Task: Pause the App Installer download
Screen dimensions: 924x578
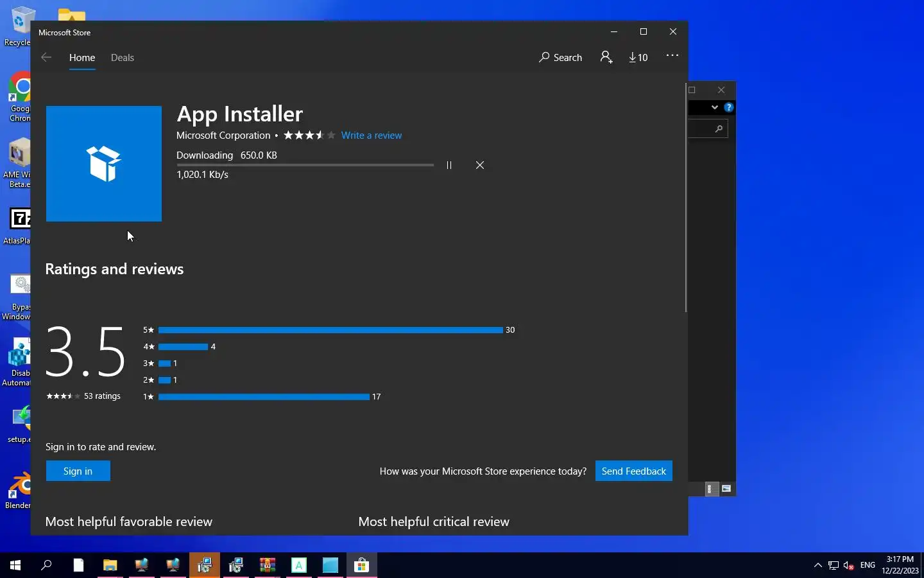Action: pos(449,165)
